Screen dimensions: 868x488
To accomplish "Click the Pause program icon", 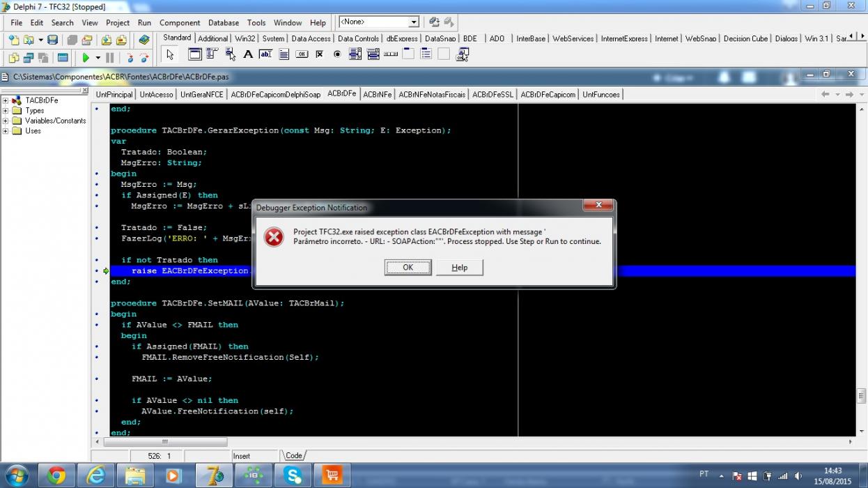I will point(110,58).
